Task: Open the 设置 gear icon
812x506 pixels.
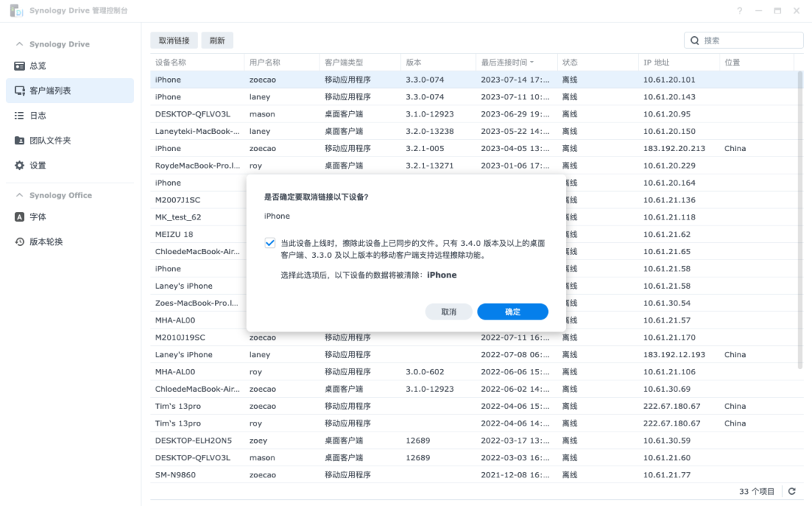Action: 20,165
